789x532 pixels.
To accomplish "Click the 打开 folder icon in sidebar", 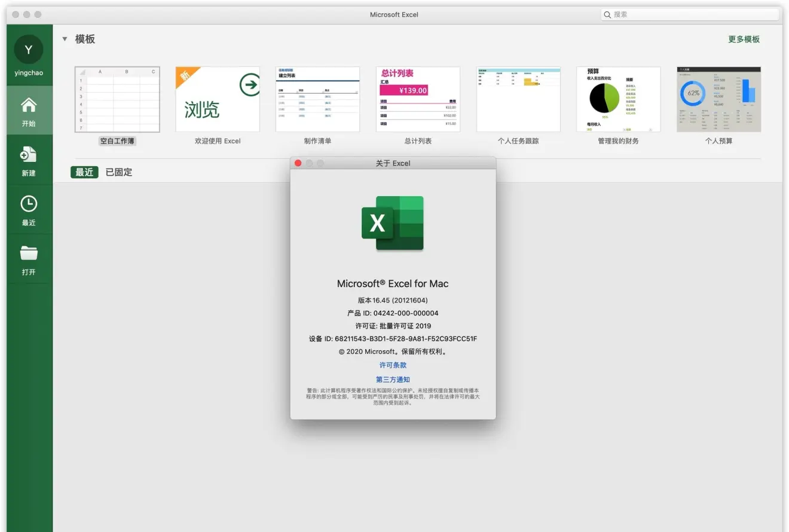I will pyautogui.click(x=29, y=253).
